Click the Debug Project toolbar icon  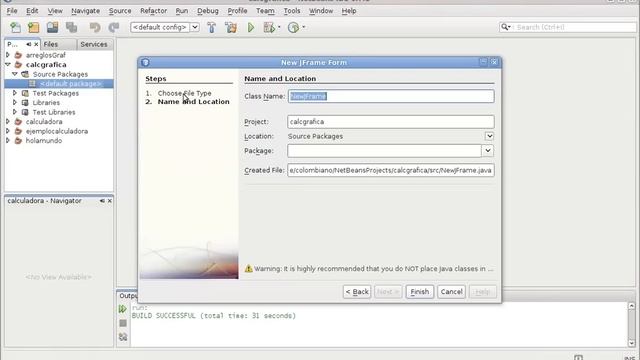click(269, 27)
